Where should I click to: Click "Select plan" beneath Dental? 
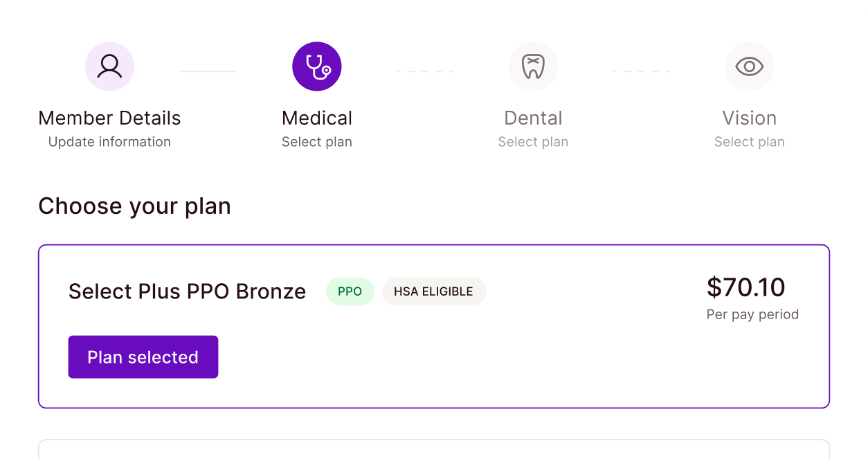pyautogui.click(x=533, y=142)
